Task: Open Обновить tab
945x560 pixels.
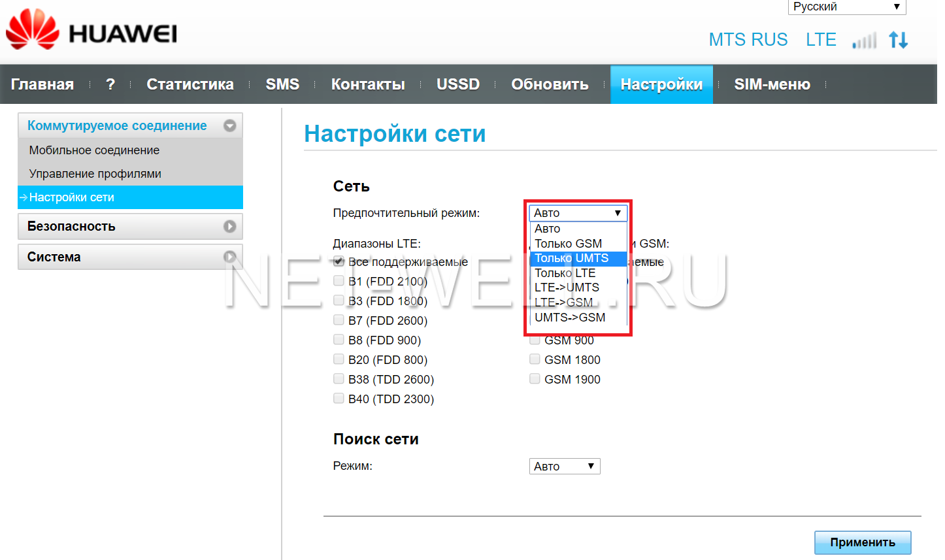Action: [550, 84]
